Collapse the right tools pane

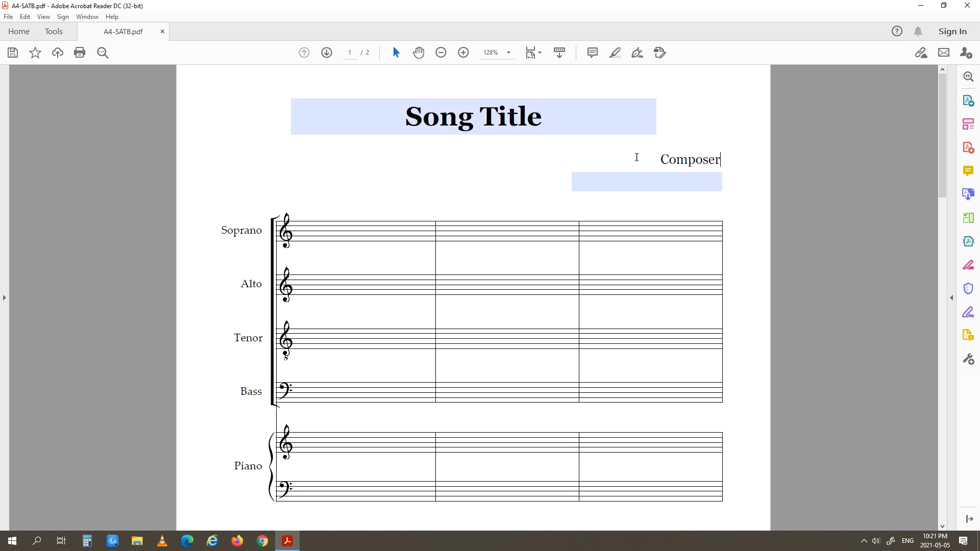pos(951,297)
